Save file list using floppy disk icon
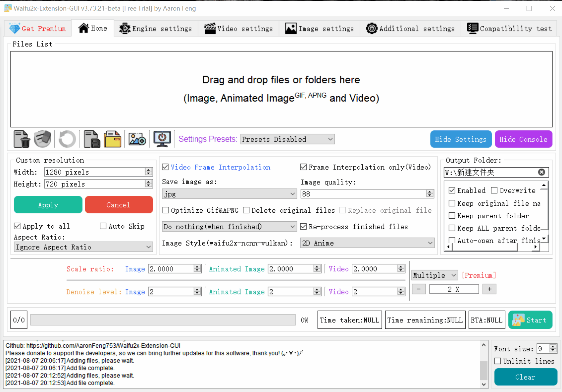Image resolution: width=562 pixels, height=392 pixels. coord(91,139)
